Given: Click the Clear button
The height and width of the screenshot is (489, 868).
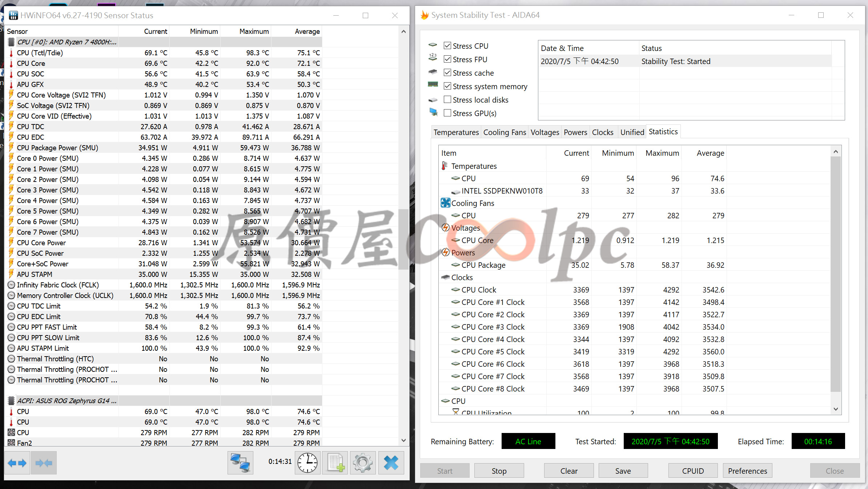Looking at the screenshot, I should 569,471.
